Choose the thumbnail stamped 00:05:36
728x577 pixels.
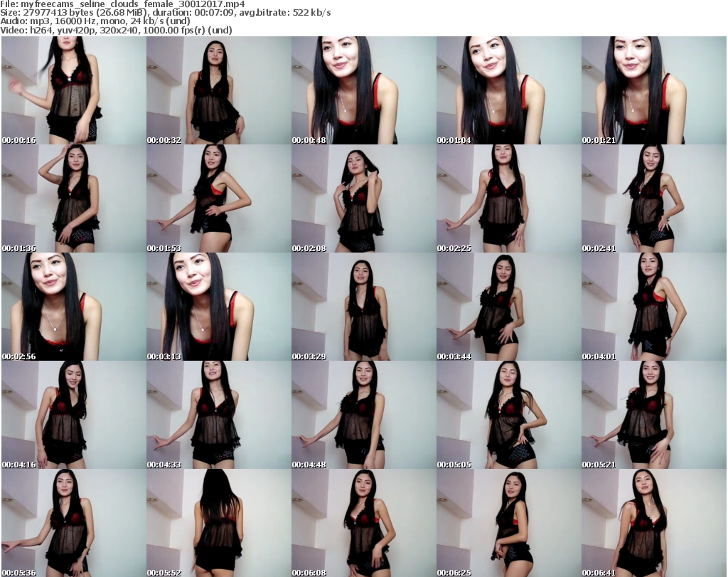point(74,523)
